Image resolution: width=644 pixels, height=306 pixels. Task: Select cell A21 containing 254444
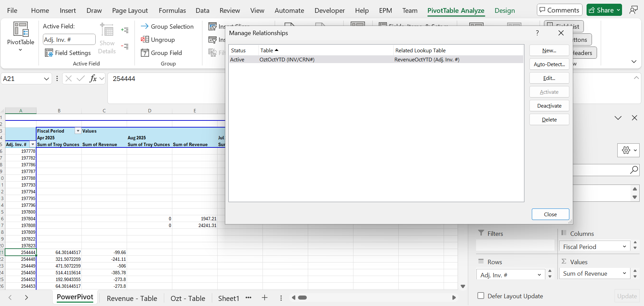tap(21, 252)
